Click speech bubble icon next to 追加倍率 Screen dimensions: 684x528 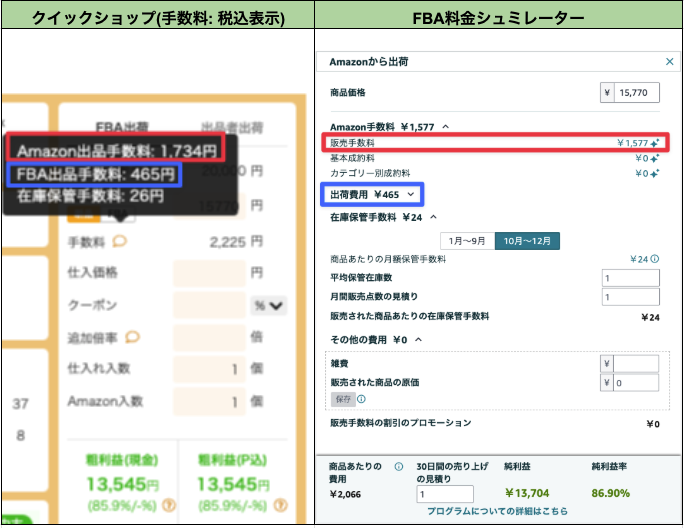(132, 336)
